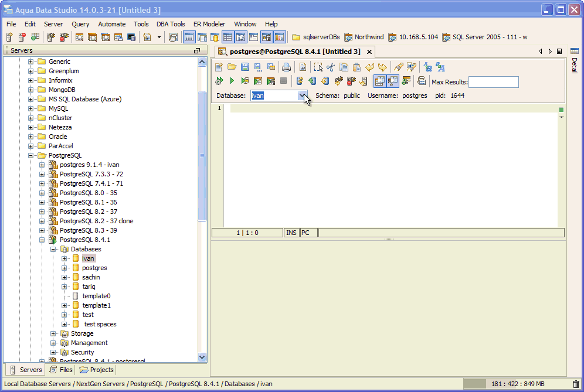Click the server connect plug icon
584x392 pixels.
tap(51, 37)
